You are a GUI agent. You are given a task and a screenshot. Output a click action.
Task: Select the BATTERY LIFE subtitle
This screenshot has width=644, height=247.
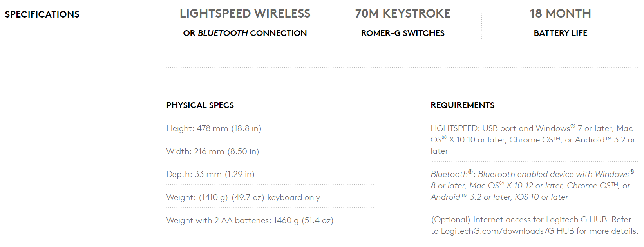click(x=560, y=33)
